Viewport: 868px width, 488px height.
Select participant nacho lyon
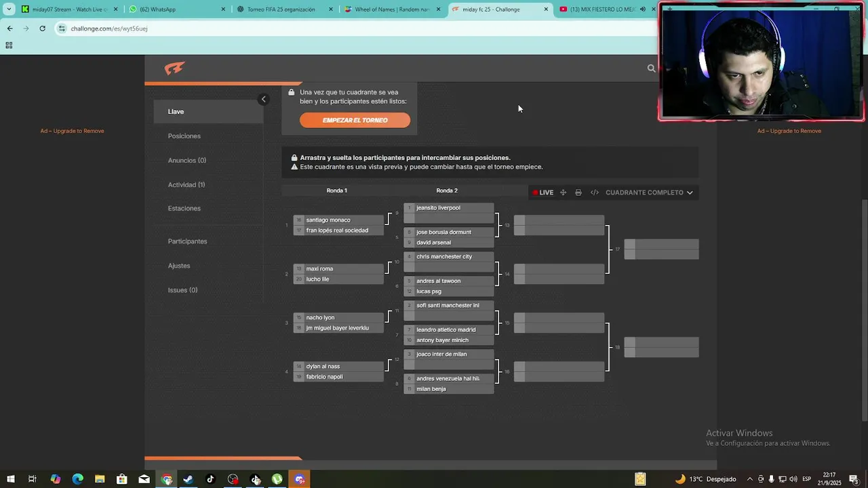[x=338, y=318]
